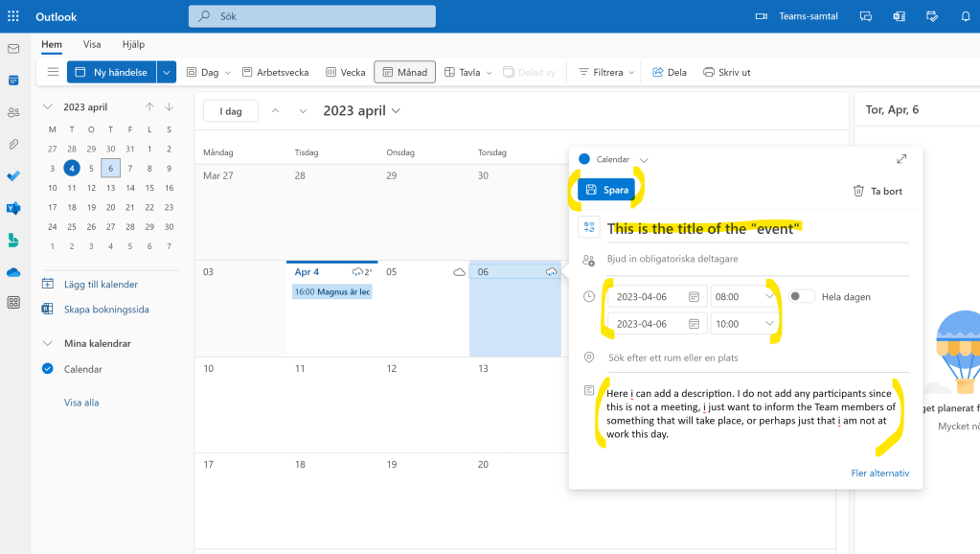The width and height of the screenshot is (980, 554).
Task: Open the Ny händelse dropdown arrow
Action: 167,72
